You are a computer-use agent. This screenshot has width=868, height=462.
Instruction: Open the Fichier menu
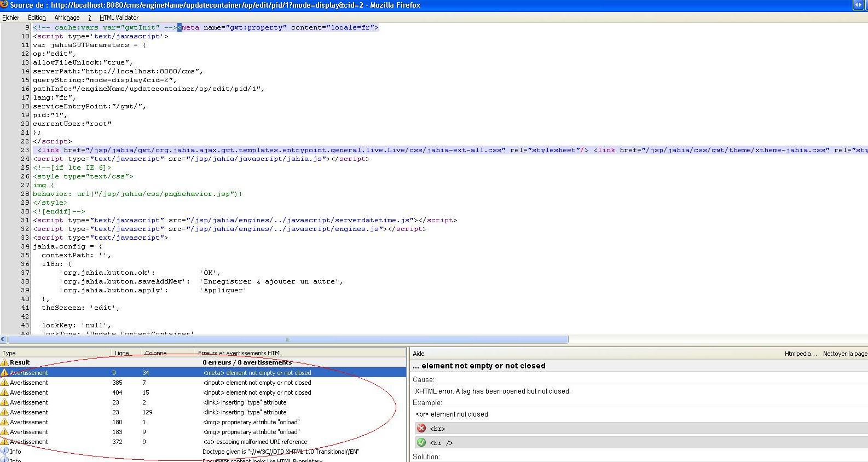(x=10, y=18)
